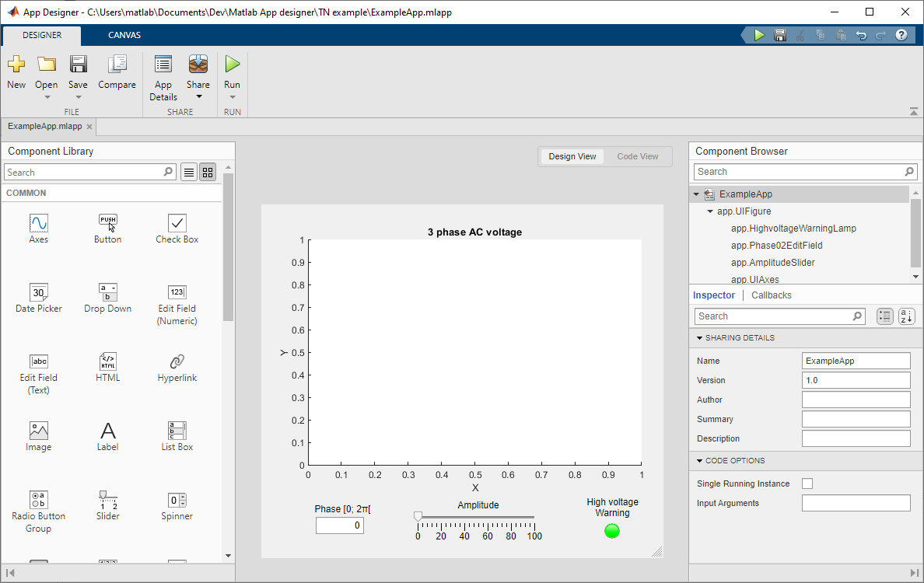This screenshot has height=583, width=924.
Task: Click the App Details icon
Action: (x=163, y=65)
